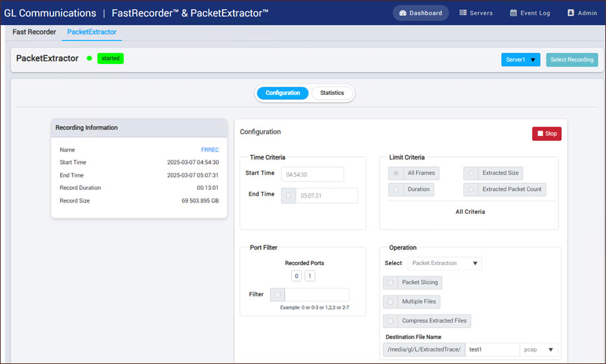Click the /media/gl/L/ExtractedTrace/ path label
Screen dimensions: 606x364
tap(424, 349)
